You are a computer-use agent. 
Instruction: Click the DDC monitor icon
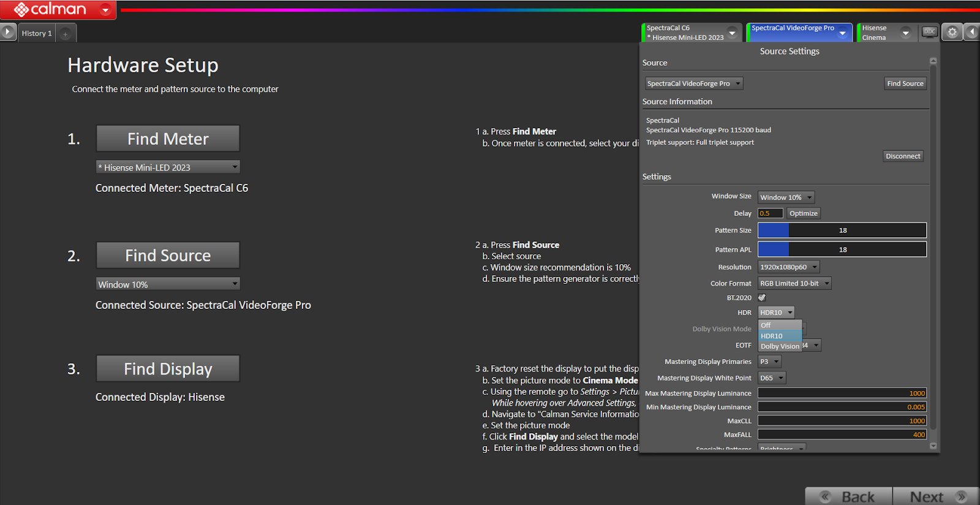click(x=930, y=32)
